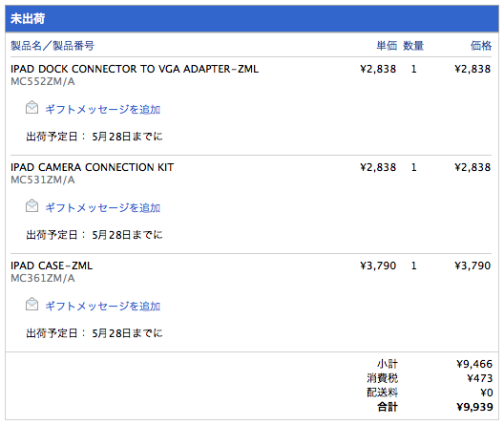504x425 pixels.
Task: Click the 製品名／製品番号 column header
Action: tap(52, 46)
